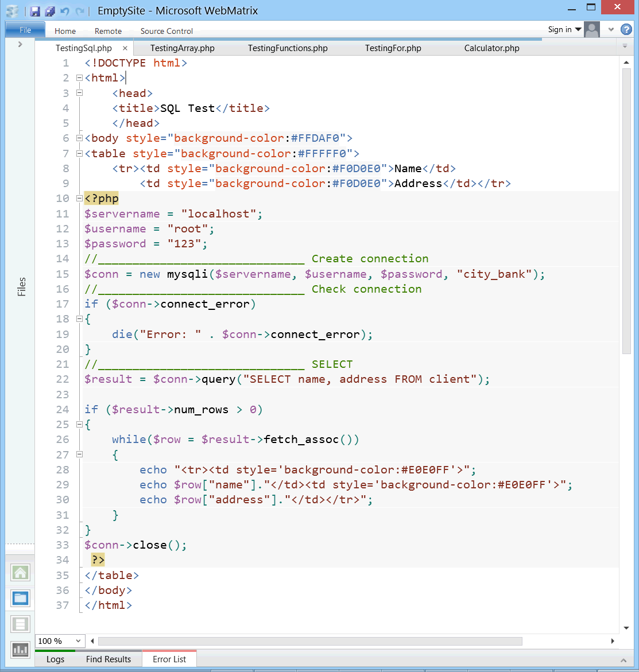The image size is (639, 672).
Task: Open the Sign in dropdown
Action: point(564,30)
